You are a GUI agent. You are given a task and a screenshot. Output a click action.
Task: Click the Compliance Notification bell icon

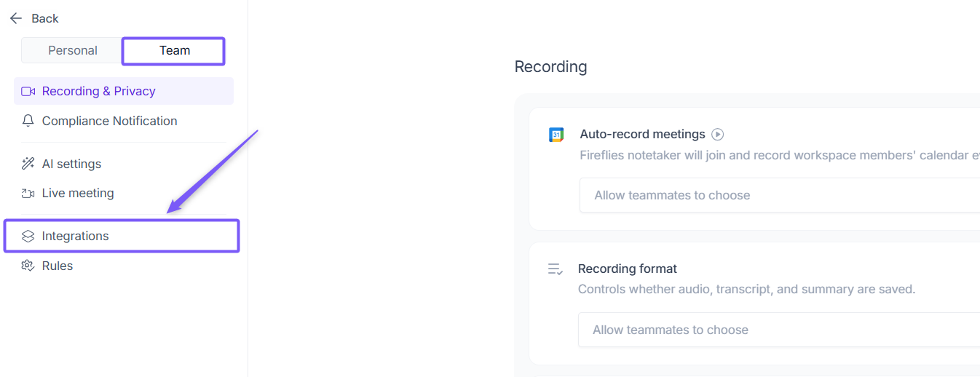tap(28, 121)
